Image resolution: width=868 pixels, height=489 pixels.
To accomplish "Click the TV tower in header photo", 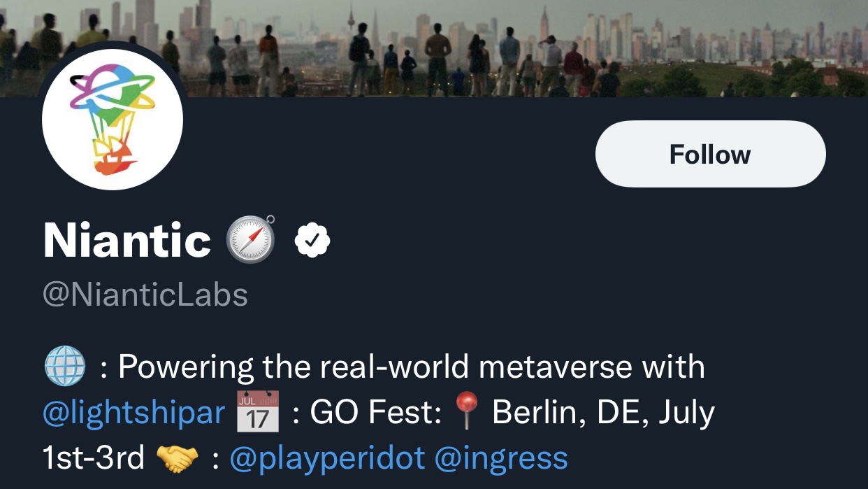I will point(352,17).
